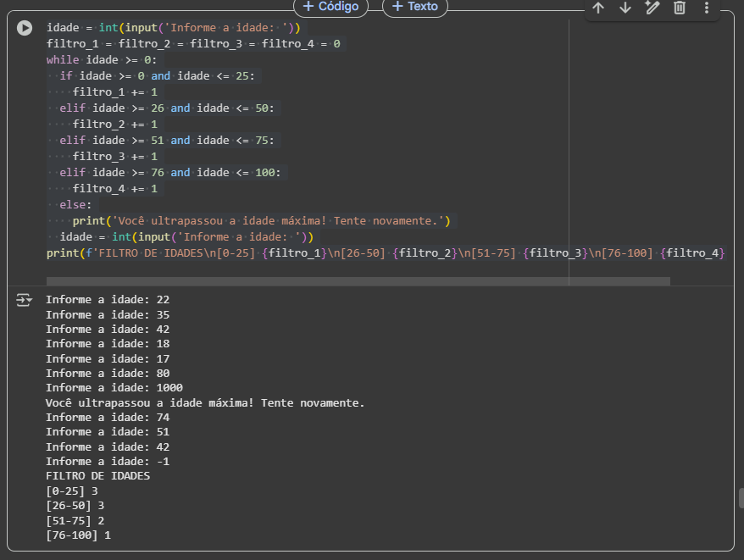Click the 'FILTRO DE IDADES' output heading
Screen dimensions: 744x560
(97, 476)
